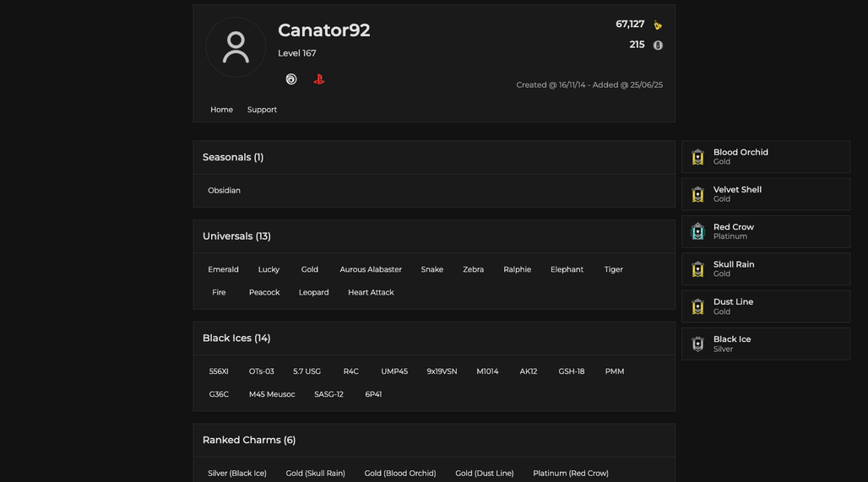This screenshot has width=868, height=482.
Task: Select the 556XI black ice entry
Action: 219,371
